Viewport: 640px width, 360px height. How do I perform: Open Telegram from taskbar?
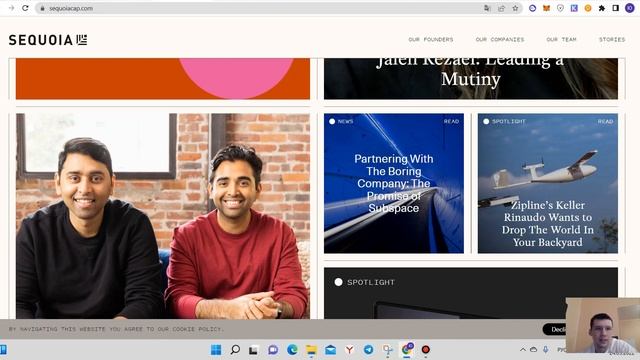coord(368,350)
